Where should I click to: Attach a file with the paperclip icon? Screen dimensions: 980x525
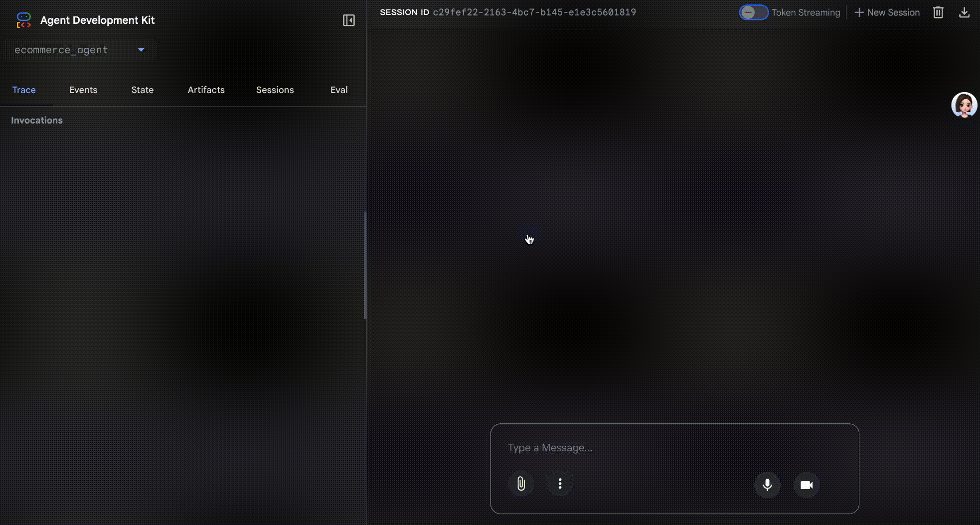tap(521, 484)
